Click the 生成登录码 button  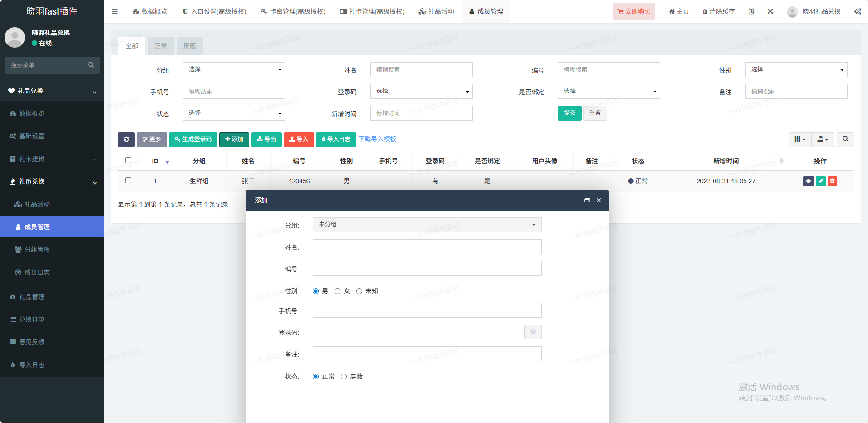pos(193,139)
